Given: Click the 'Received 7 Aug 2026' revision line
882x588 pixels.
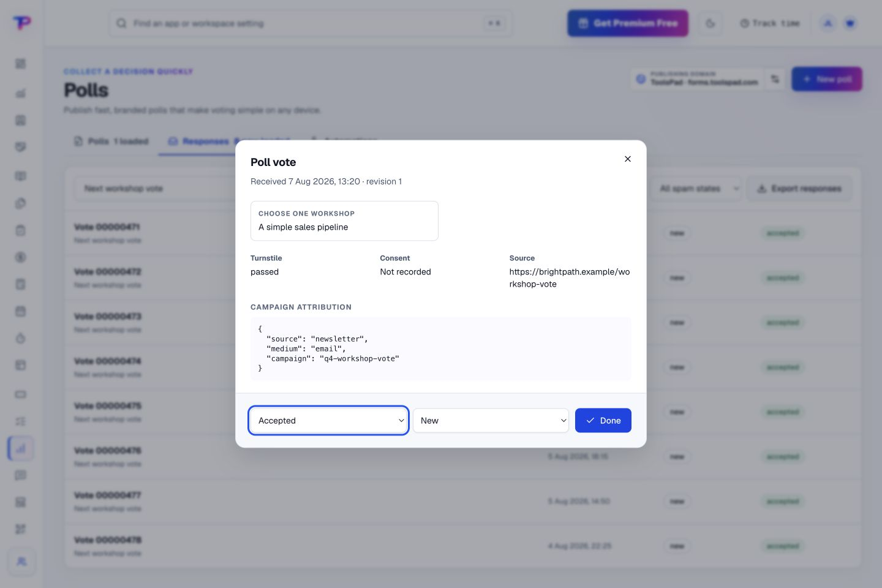Looking at the screenshot, I should click(326, 181).
